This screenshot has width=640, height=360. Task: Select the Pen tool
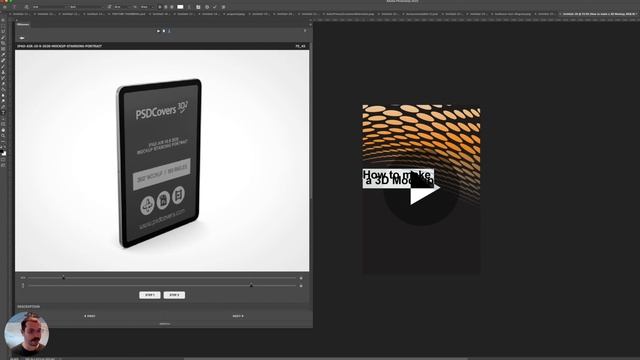[x=3, y=106]
